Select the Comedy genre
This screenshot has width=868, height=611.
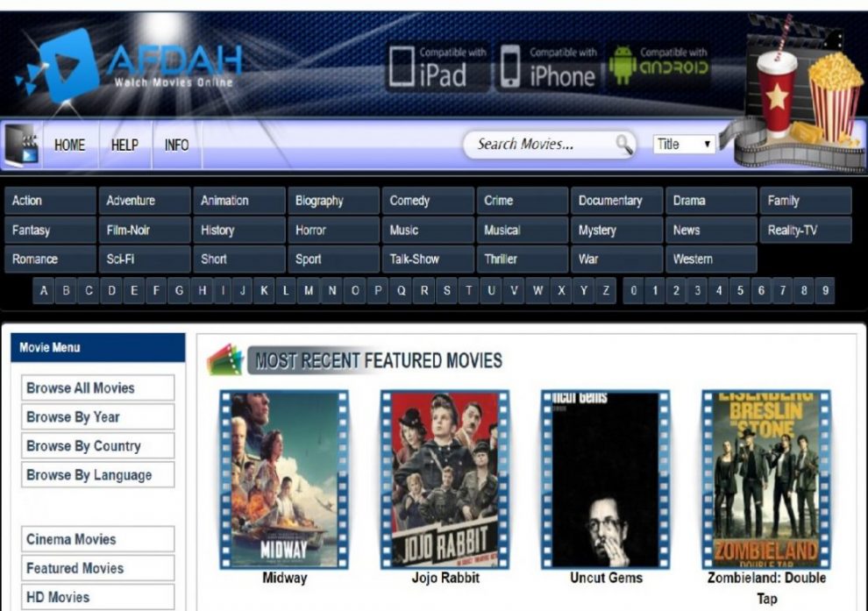(x=428, y=201)
